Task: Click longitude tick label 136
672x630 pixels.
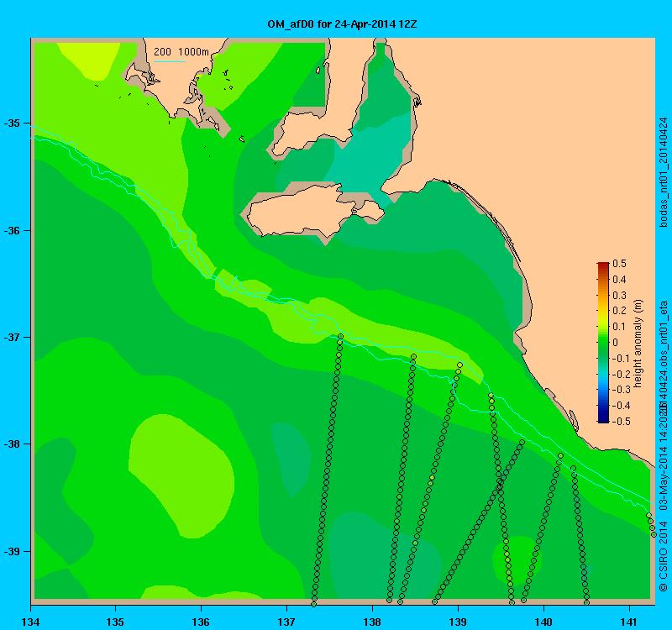Action: click(x=201, y=622)
